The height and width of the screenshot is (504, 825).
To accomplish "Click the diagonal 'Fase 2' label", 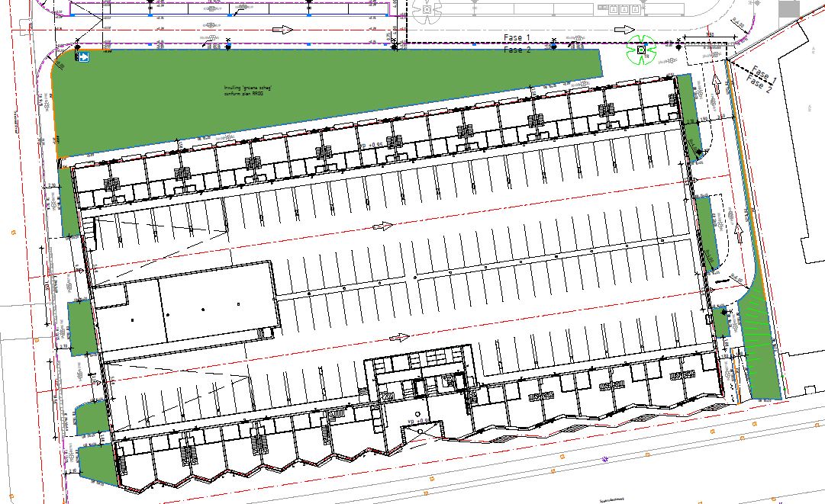I will coord(759,84).
